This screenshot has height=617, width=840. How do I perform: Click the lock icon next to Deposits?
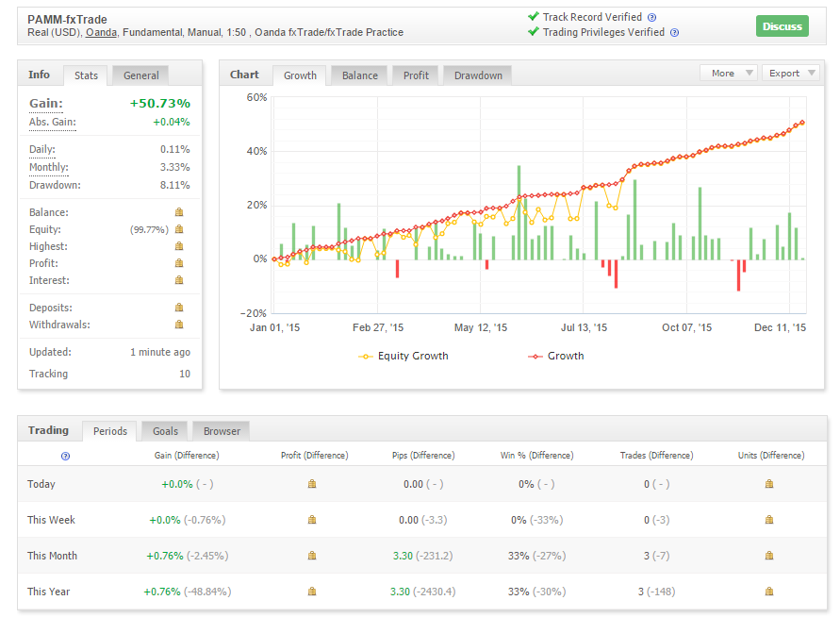[179, 308]
